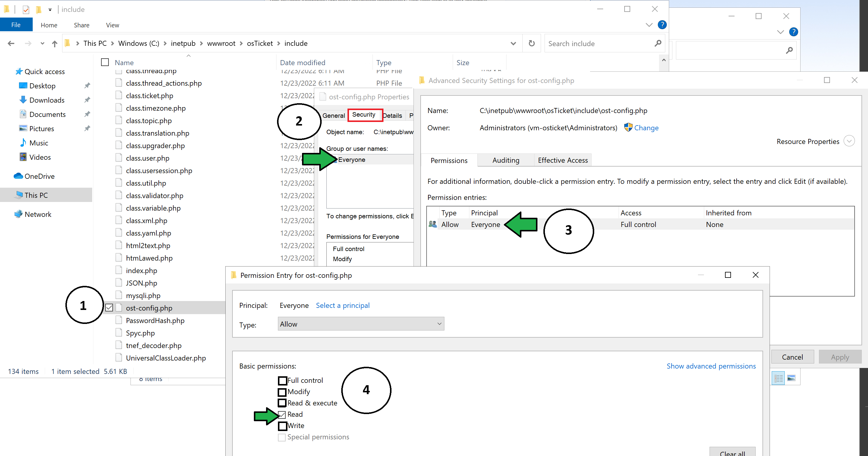
Task: Open the blue Help question icon
Action: click(662, 25)
